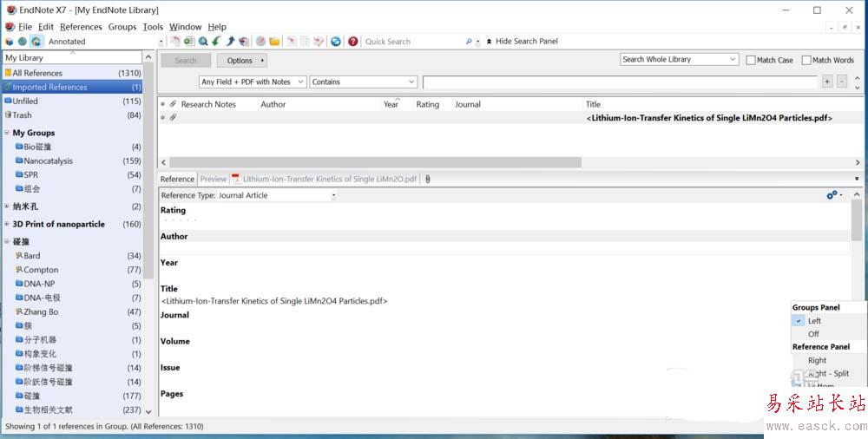
Task: Click minus button to remove search row
Action: point(841,82)
